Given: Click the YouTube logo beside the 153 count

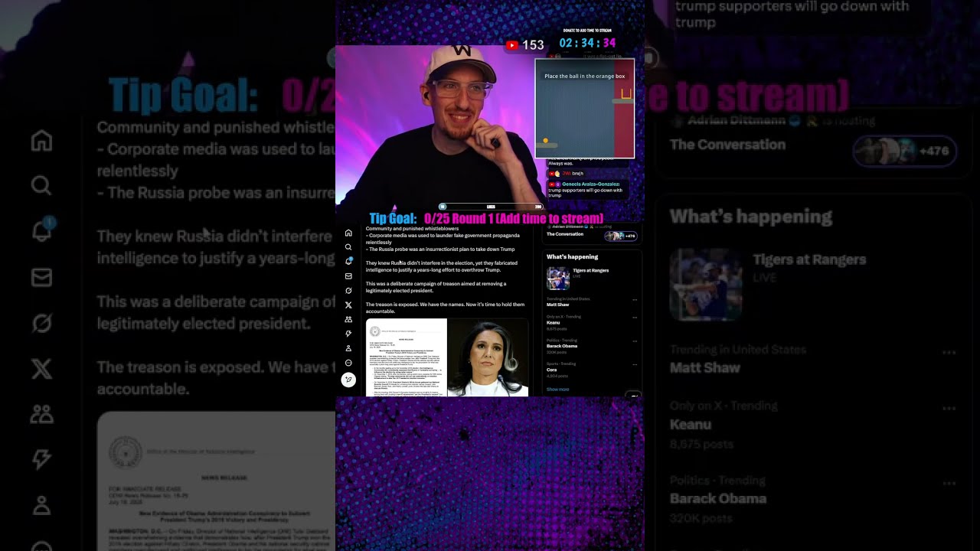Looking at the screenshot, I should click(x=511, y=45).
